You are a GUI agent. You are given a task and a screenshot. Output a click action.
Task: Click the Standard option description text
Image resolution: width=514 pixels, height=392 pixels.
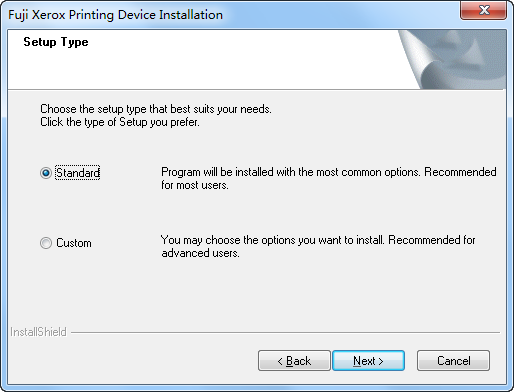coord(329,178)
